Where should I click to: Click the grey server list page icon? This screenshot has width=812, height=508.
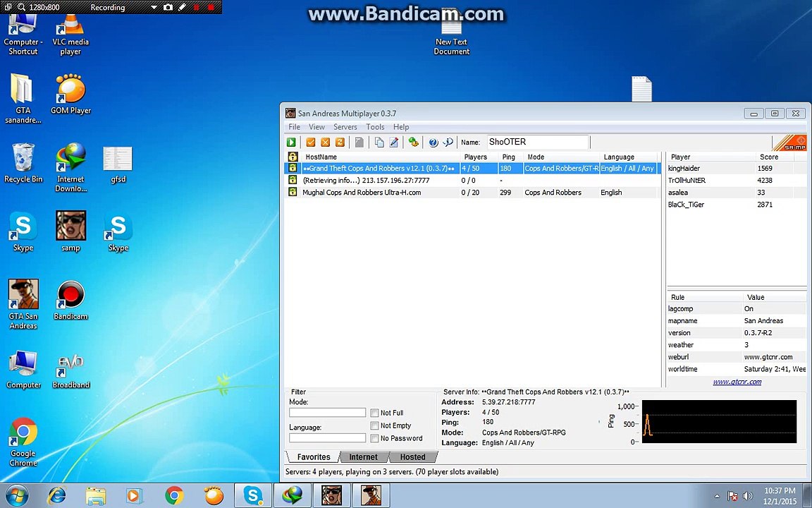pyautogui.click(x=359, y=142)
